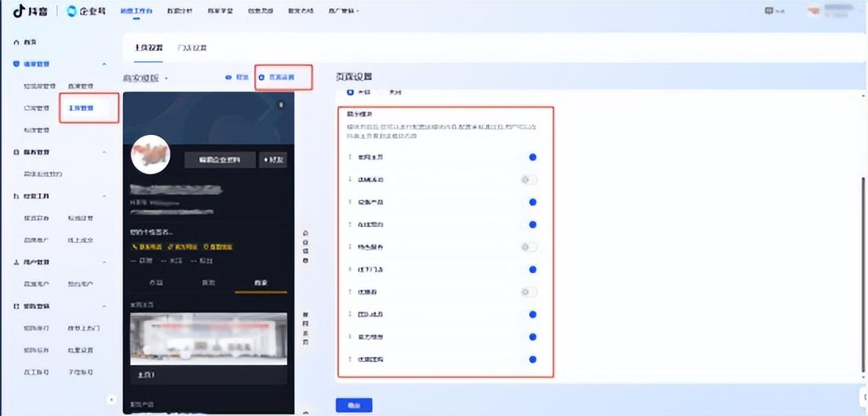Open the last top navigation item's dropdown arrow
The image size is (868, 416).
click(358, 11)
